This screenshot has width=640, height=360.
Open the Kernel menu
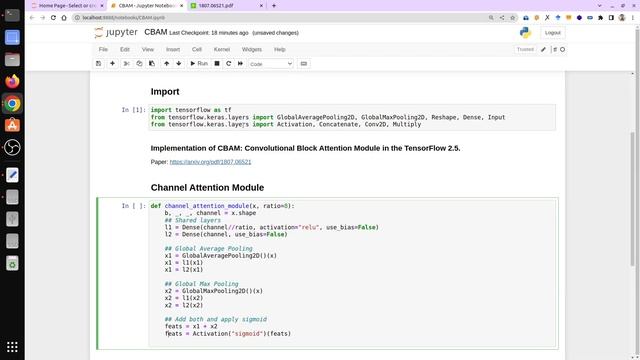pos(222,49)
